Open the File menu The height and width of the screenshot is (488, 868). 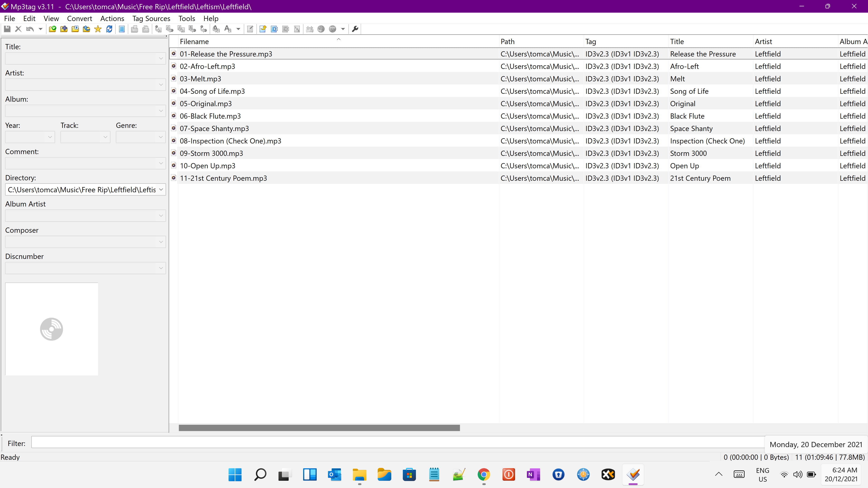[9, 19]
